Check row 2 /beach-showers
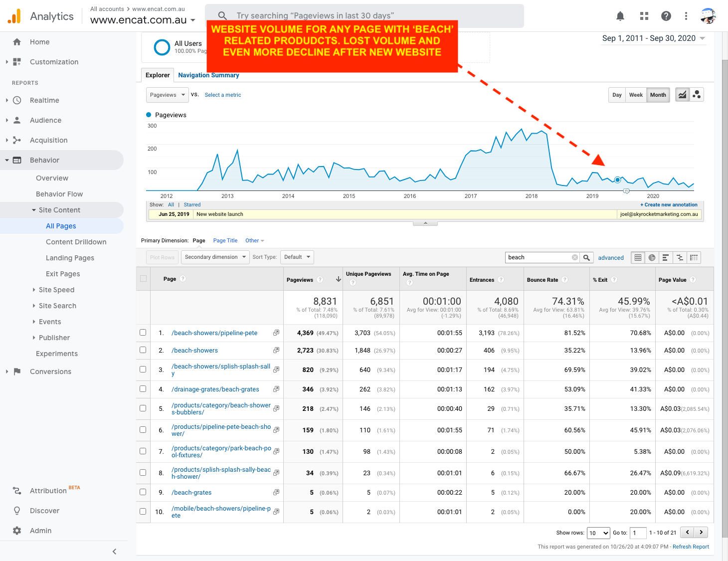Viewport: 728px width, 561px height. [x=143, y=350]
